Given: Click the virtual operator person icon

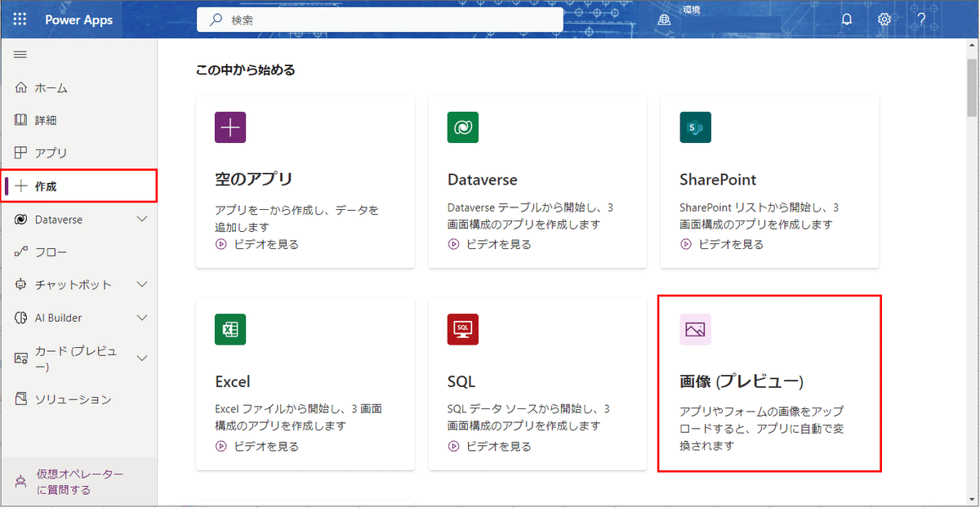Looking at the screenshot, I should (21, 482).
